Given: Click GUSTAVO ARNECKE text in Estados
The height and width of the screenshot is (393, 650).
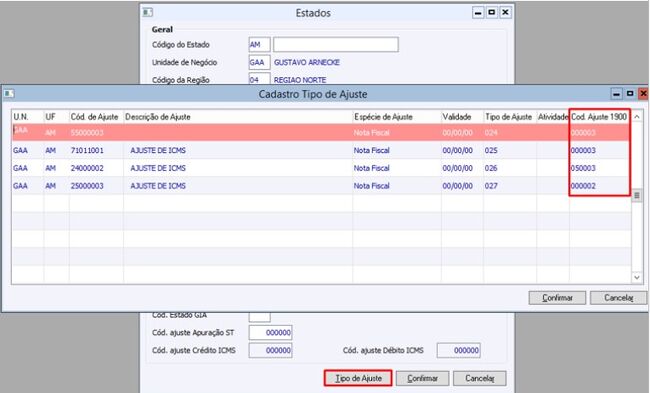Looking at the screenshot, I should 307,62.
